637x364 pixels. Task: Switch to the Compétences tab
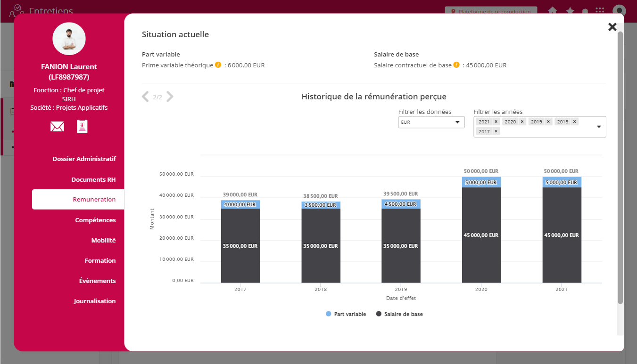pyautogui.click(x=95, y=220)
